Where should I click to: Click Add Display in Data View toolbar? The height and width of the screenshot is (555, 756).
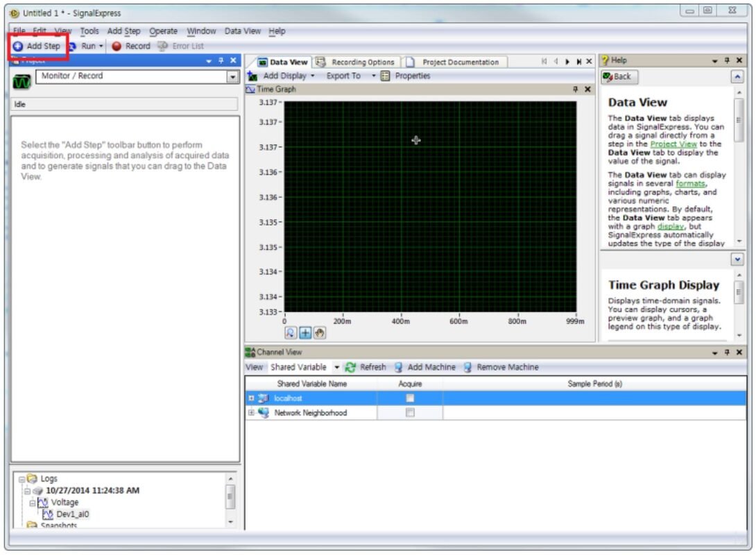(278, 76)
